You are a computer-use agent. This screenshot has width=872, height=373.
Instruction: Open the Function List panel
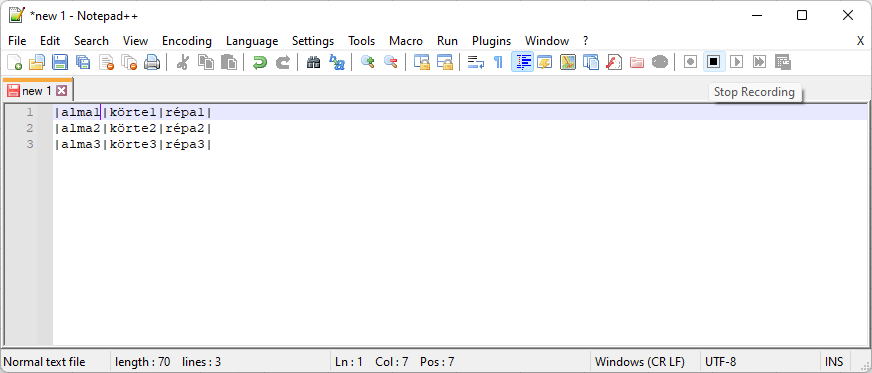click(614, 62)
